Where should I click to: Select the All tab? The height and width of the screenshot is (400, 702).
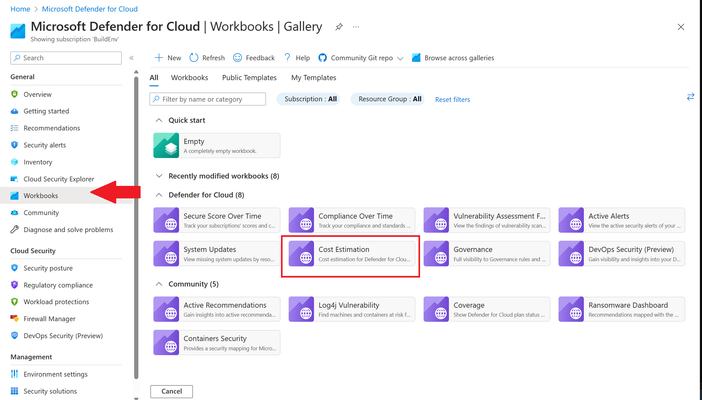pyautogui.click(x=154, y=77)
